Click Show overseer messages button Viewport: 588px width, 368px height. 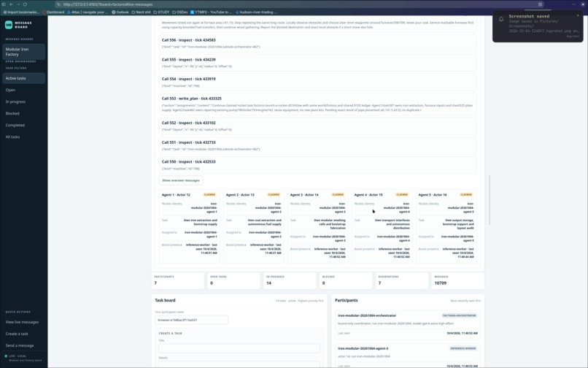[x=181, y=180]
